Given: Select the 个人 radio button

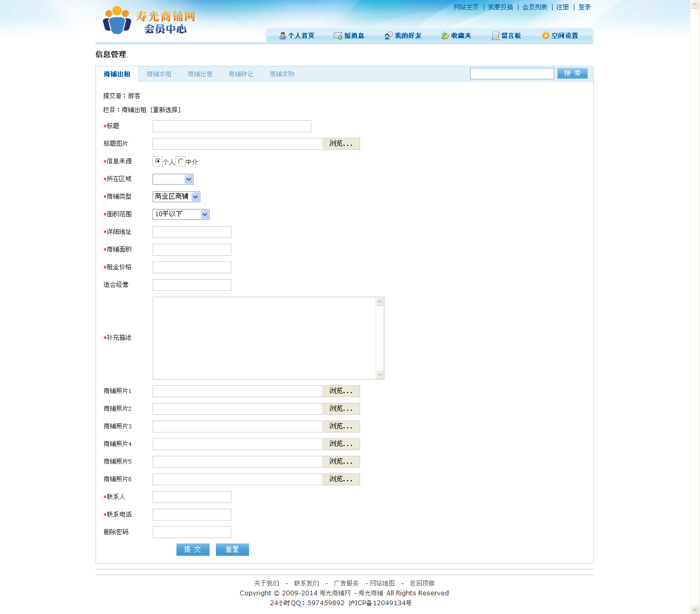Looking at the screenshot, I should 158,161.
